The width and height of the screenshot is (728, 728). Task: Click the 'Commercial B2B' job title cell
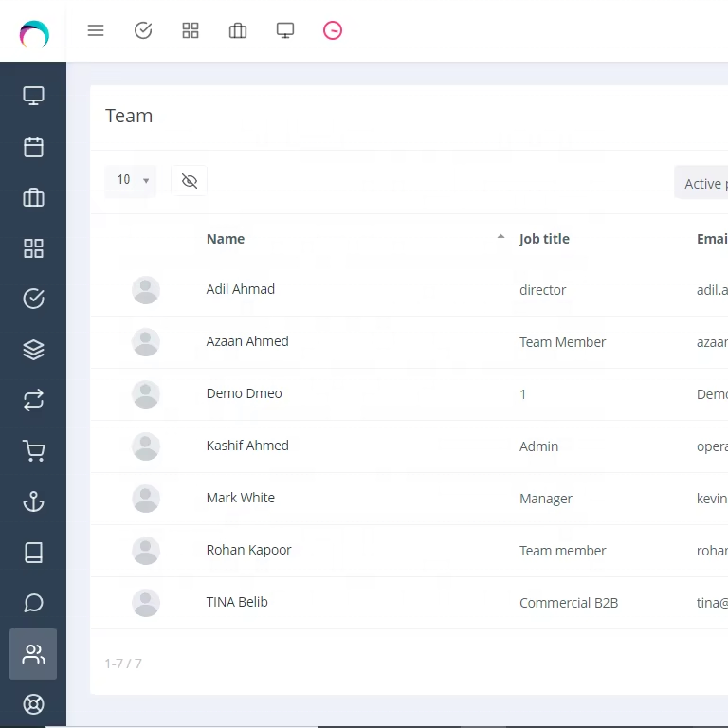[x=569, y=603]
